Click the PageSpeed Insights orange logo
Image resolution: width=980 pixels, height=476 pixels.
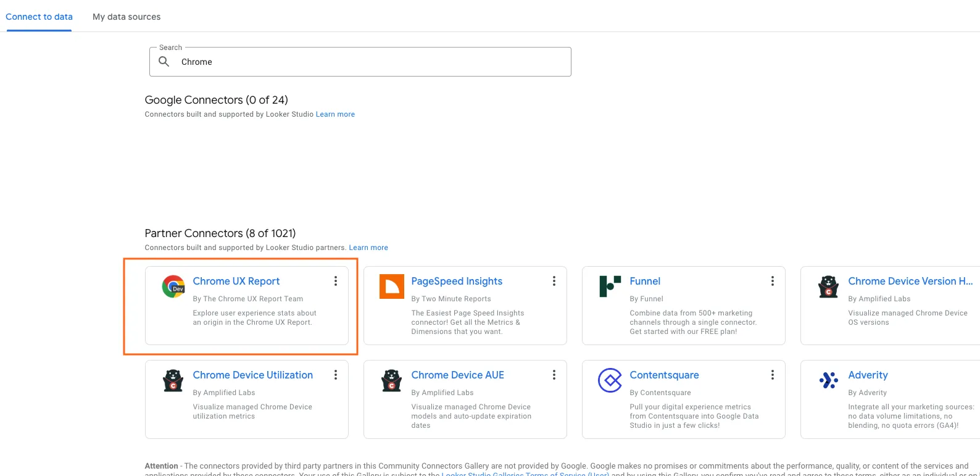392,286
